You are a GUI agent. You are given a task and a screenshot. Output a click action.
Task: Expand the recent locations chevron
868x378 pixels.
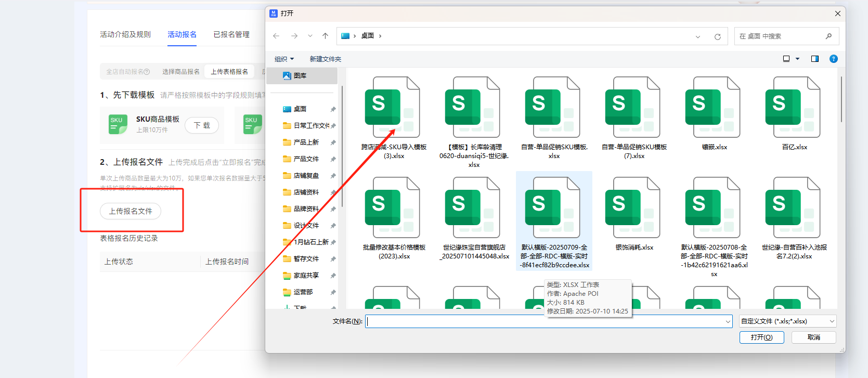pyautogui.click(x=310, y=36)
